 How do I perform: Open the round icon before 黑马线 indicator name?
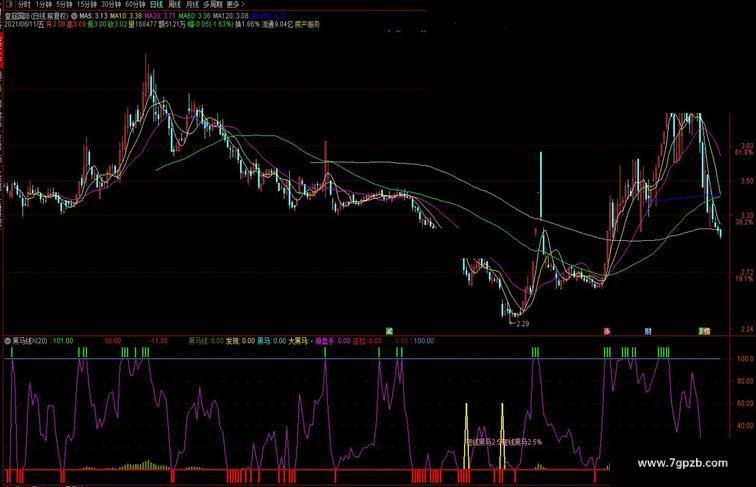[8, 341]
